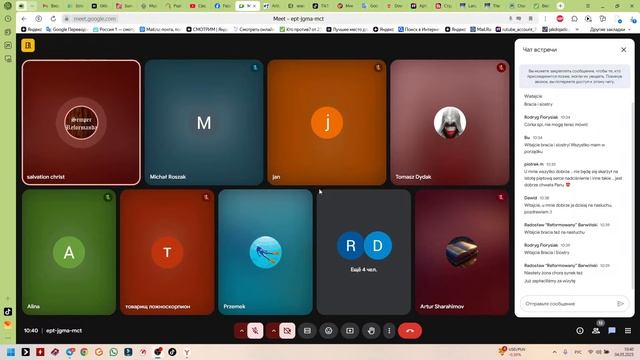Toggle captions button in call toolbar
The height and width of the screenshot is (360, 640).
coord(307,331)
